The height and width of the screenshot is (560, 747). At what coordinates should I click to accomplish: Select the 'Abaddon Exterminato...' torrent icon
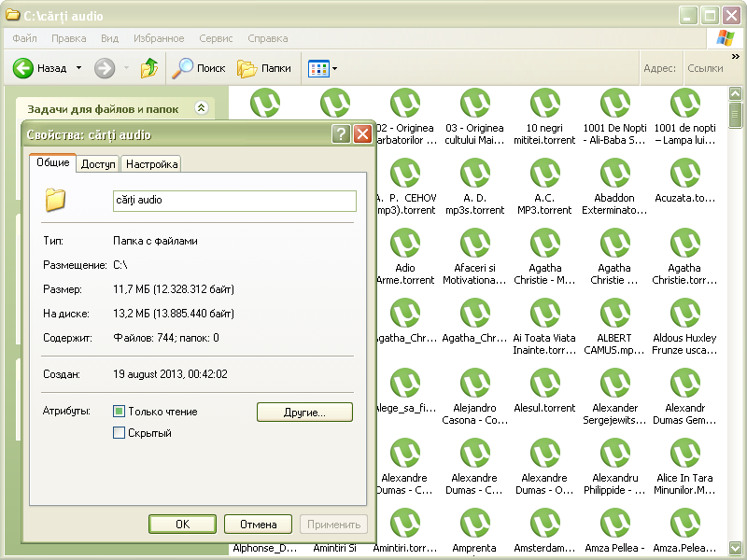(615, 173)
